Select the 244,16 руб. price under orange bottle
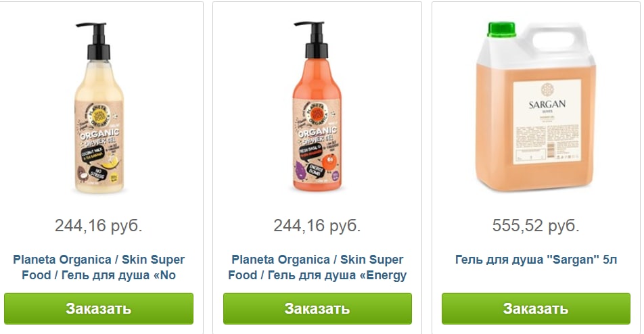This screenshot has width=644, height=334. [x=317, y=225]
